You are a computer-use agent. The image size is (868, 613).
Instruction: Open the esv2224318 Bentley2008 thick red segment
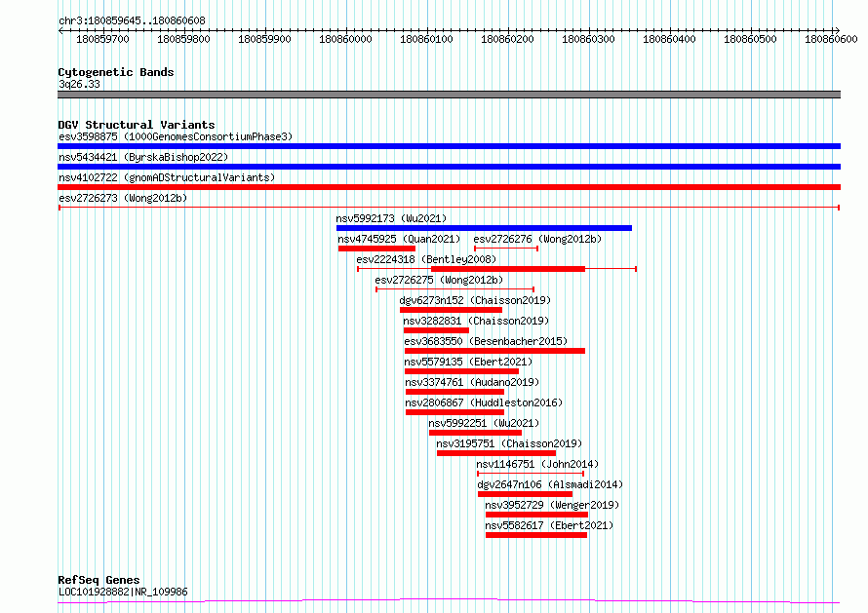pyautogui.click(x=507, y=269)
